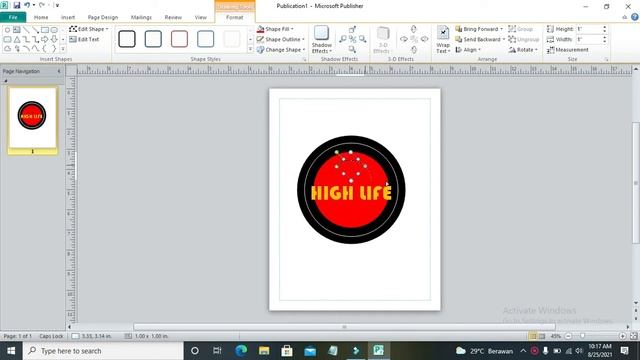
Task: Open the Send Backward dropdown
Action: click(x=480, y=39)
